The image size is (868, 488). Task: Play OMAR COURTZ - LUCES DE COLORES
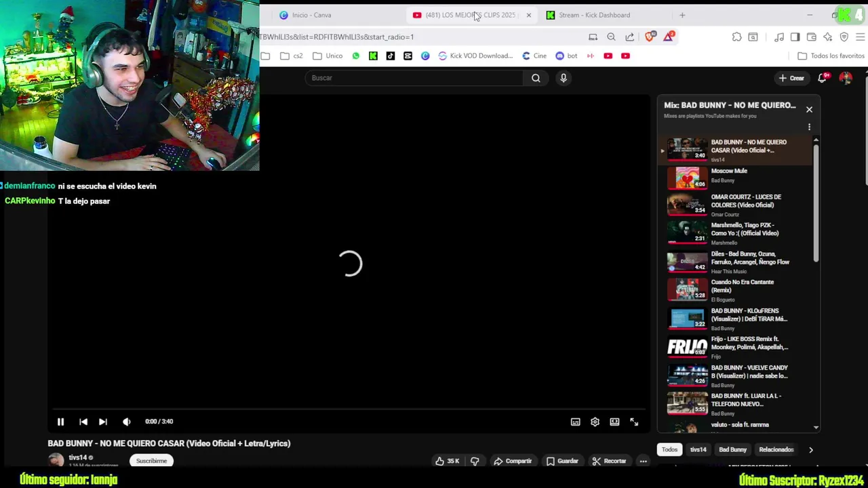(736, 203)
